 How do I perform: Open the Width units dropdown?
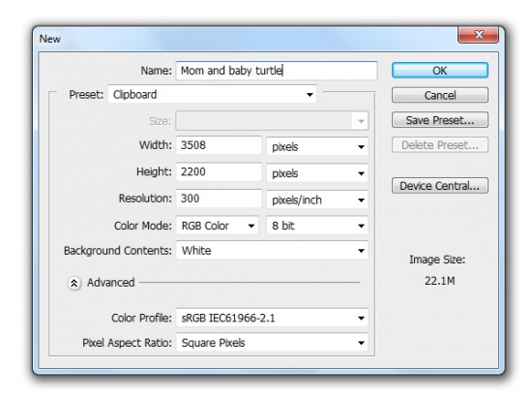pyautogui.click(x=317, y=146)
